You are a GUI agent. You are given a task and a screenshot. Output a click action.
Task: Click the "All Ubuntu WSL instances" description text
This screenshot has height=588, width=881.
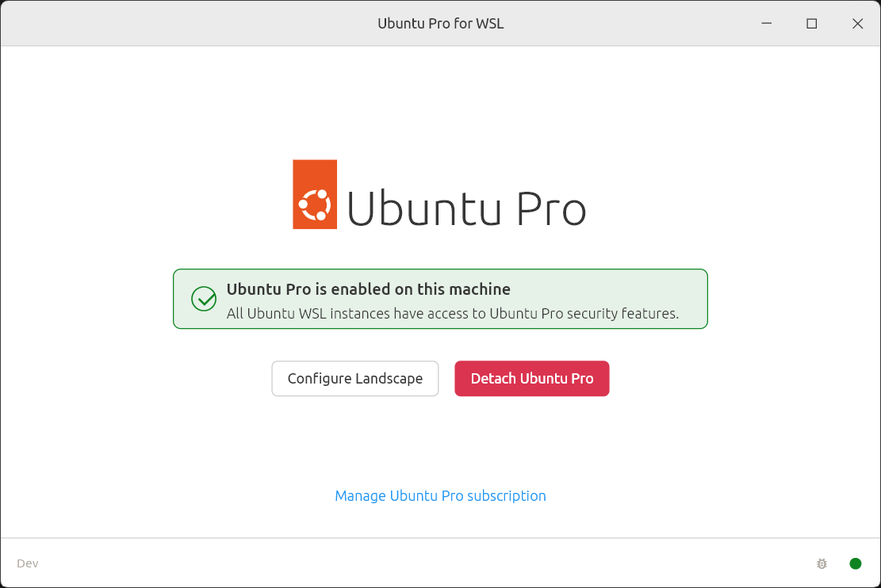pyautogui.click(x=452, y=314)
